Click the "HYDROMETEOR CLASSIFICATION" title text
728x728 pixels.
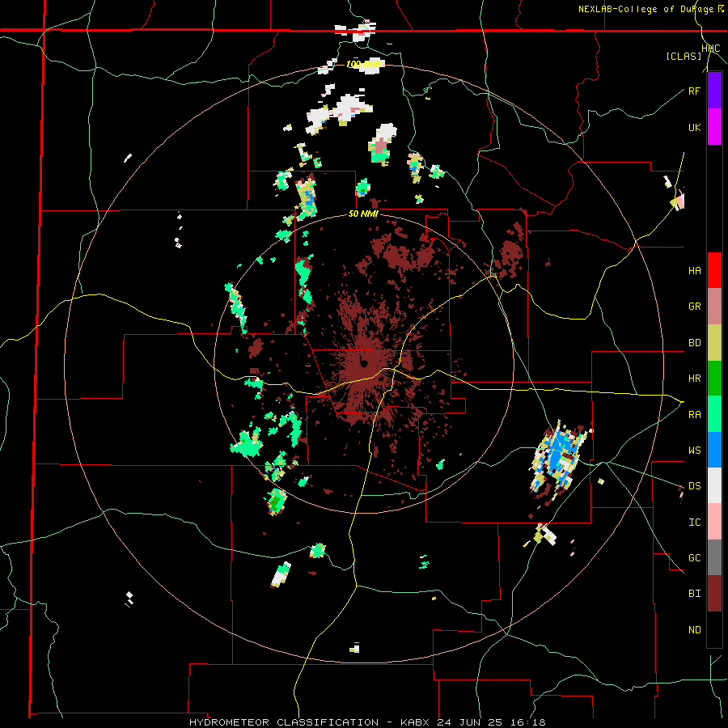pyautogui.click(x=284, y=722)
